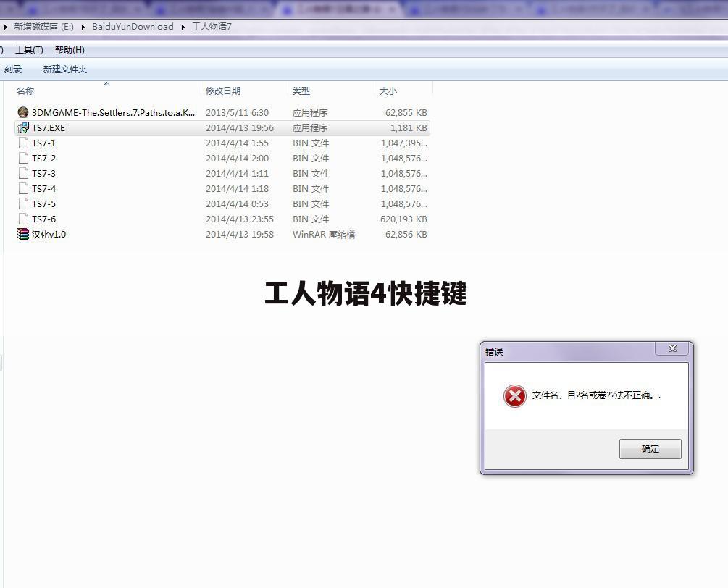Navigate to BaiduYunDownload in breadcrumb
This screenshot has width=728, height=588.
click(x=133, y=27)
